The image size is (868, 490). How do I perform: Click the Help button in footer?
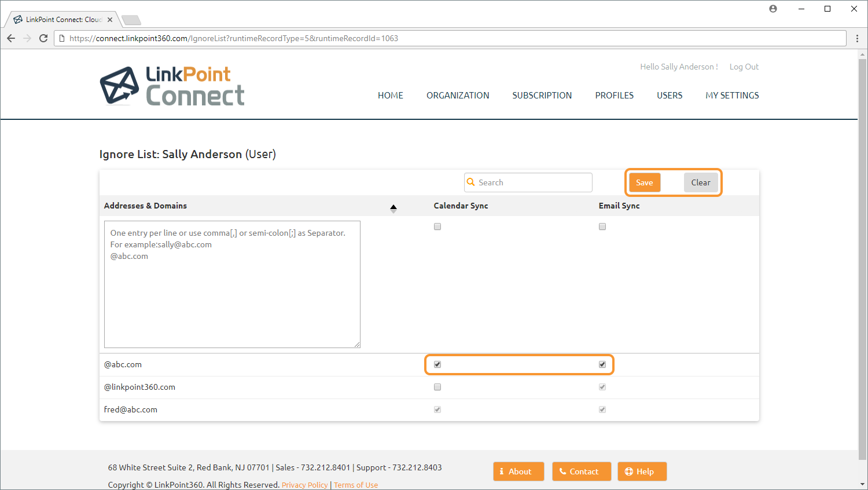point(642,471)
